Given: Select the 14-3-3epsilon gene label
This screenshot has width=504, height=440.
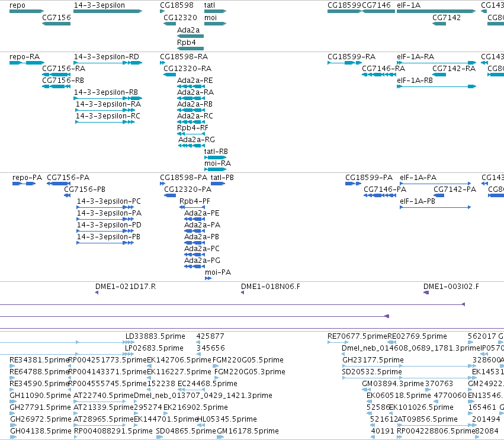Looking at the screenshot, I should [99, 5].
